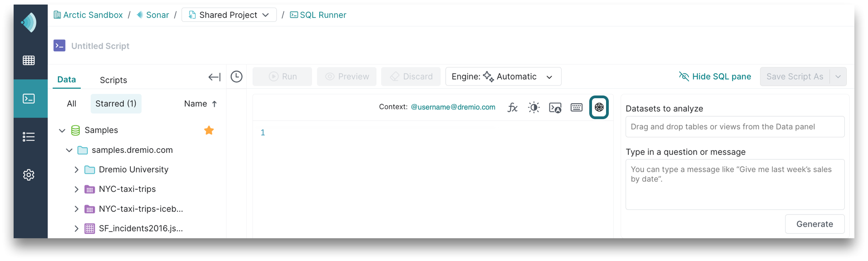Image resolution: width=868 pixels, height=261 pixels.
Task: Open the functions fx panel
Action: click(513, 107)
